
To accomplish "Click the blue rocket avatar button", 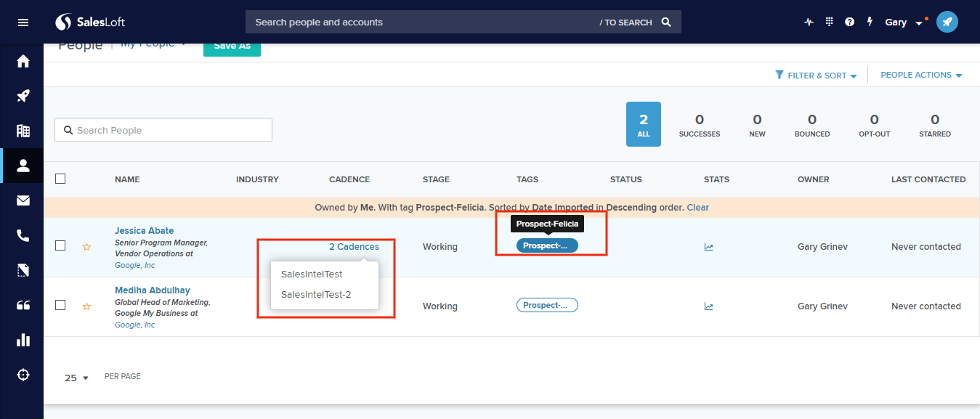I will 947,22.
